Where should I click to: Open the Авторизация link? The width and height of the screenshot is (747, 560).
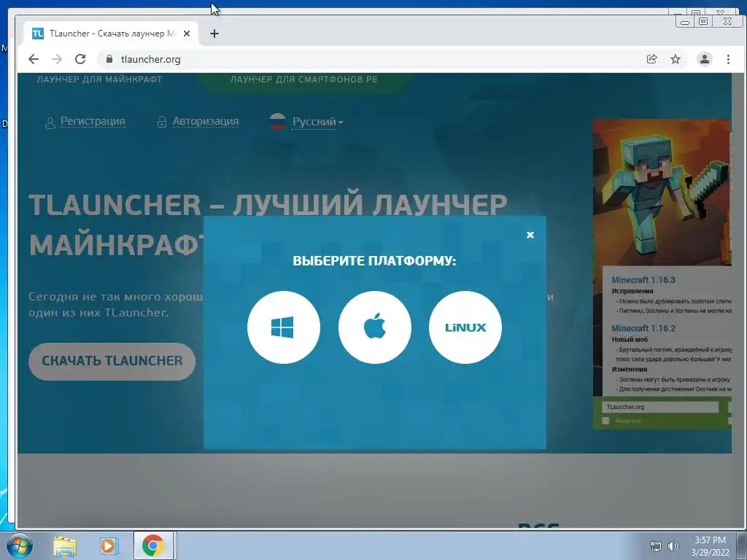click(x=205, y=122)
